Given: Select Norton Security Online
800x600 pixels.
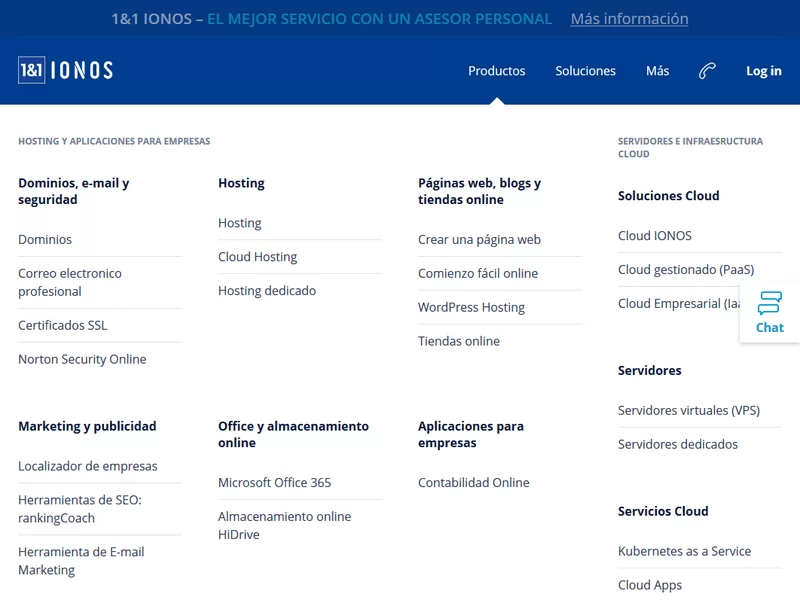Looking at the screenshot, I should click(x=82, y=359).
